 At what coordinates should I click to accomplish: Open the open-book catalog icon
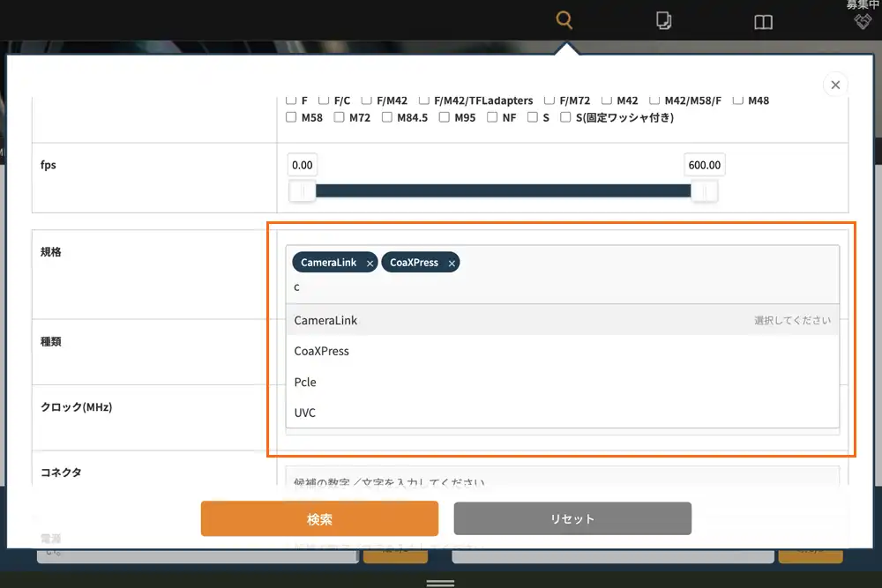[x=763, y=22]
